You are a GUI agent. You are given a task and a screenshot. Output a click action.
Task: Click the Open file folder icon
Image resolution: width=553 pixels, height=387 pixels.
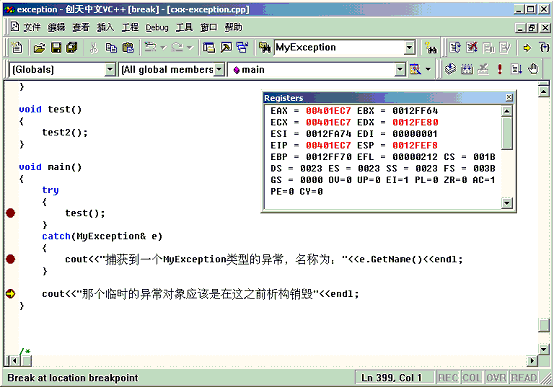[40, 48]
